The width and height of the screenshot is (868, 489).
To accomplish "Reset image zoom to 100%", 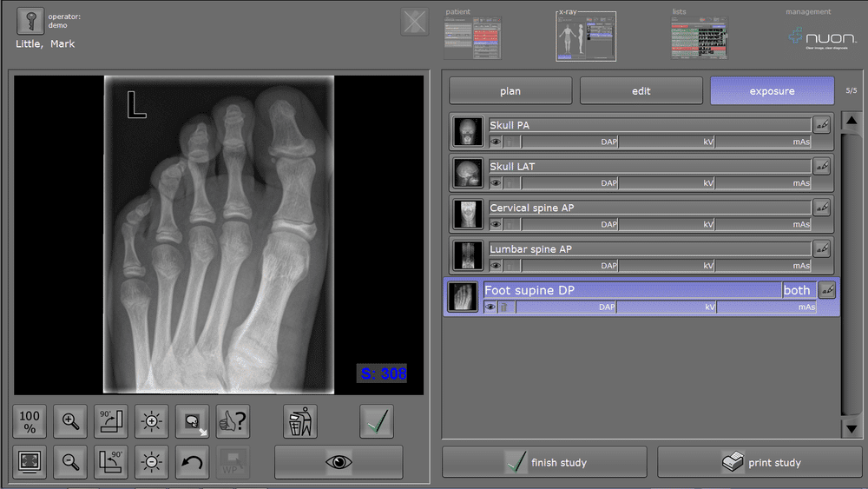I will [x=30, y=422].
